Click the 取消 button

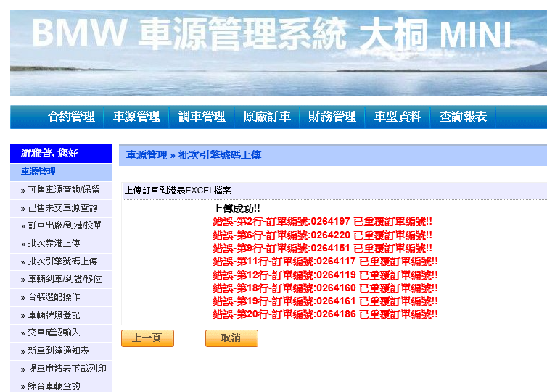click(x=231, y=338)
